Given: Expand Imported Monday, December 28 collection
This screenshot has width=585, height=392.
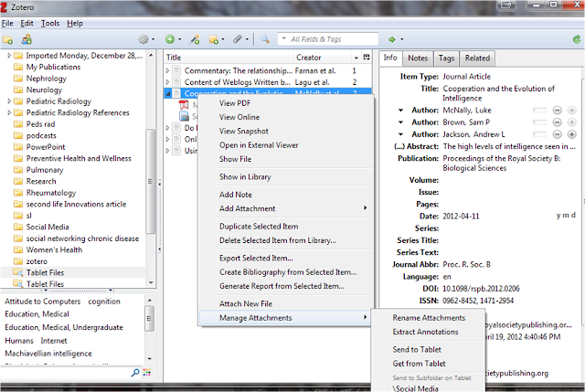Looking at the screenshot, I should pyautogui.click(x=9, y=56).
